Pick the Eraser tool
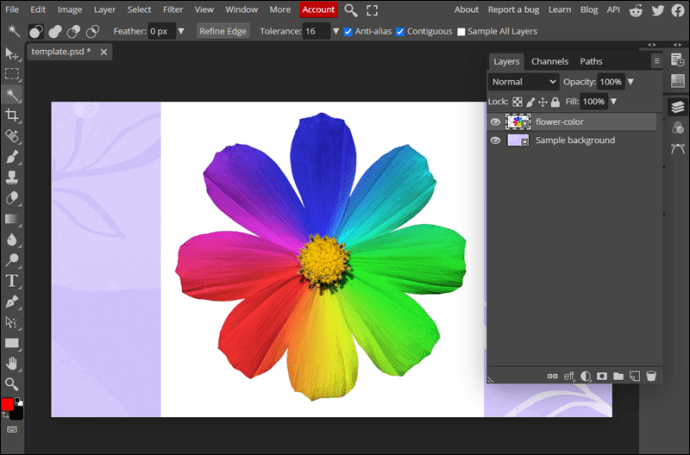The image size is (690, 455). (x=12, y=198)
